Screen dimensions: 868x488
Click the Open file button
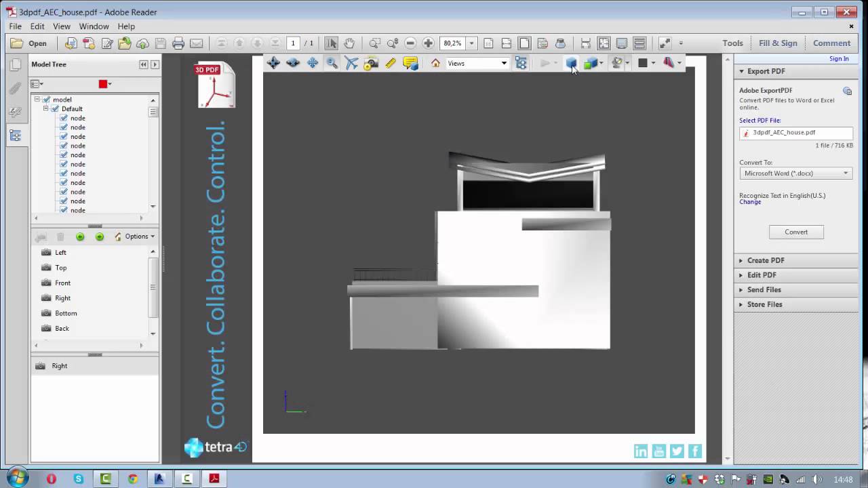(29, 43)
